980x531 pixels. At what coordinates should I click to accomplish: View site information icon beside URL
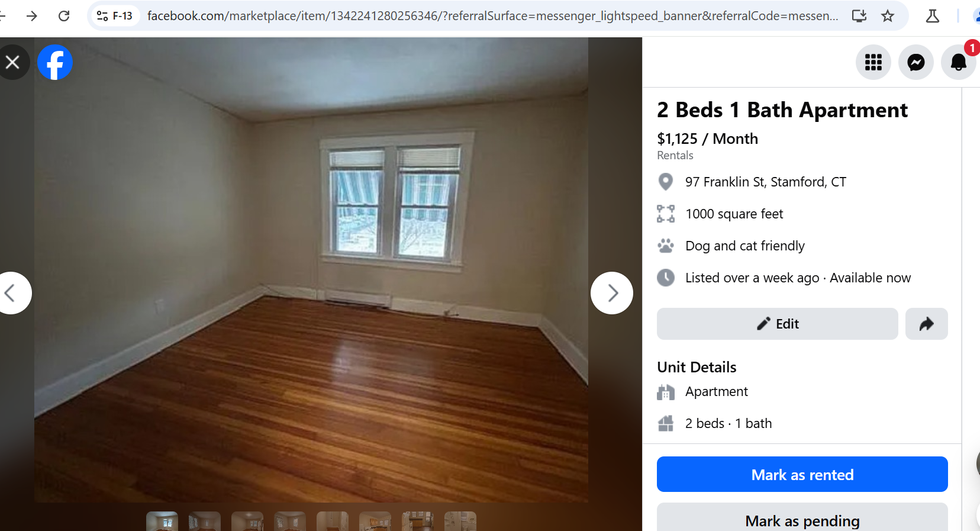click(115, 16)
